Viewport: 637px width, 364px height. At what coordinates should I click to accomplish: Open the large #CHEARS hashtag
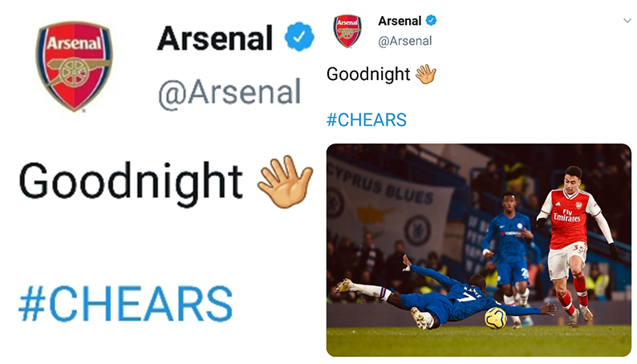(x=125, y=304)
